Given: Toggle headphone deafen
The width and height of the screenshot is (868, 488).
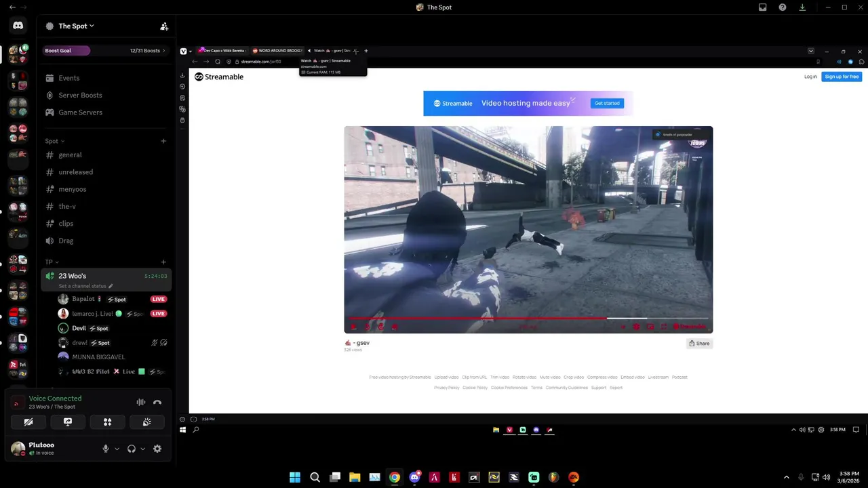Looking at the screenshot, I should click(132, 449).
